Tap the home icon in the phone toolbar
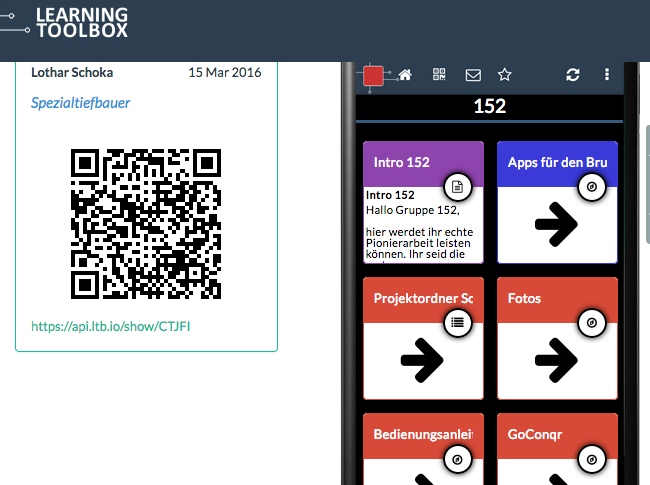650x485 pixels. [405, 75]
